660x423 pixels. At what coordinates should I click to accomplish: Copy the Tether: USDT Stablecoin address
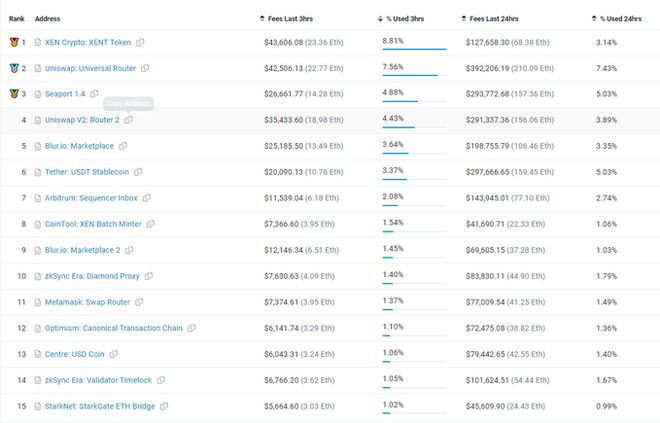pos(138,172)
